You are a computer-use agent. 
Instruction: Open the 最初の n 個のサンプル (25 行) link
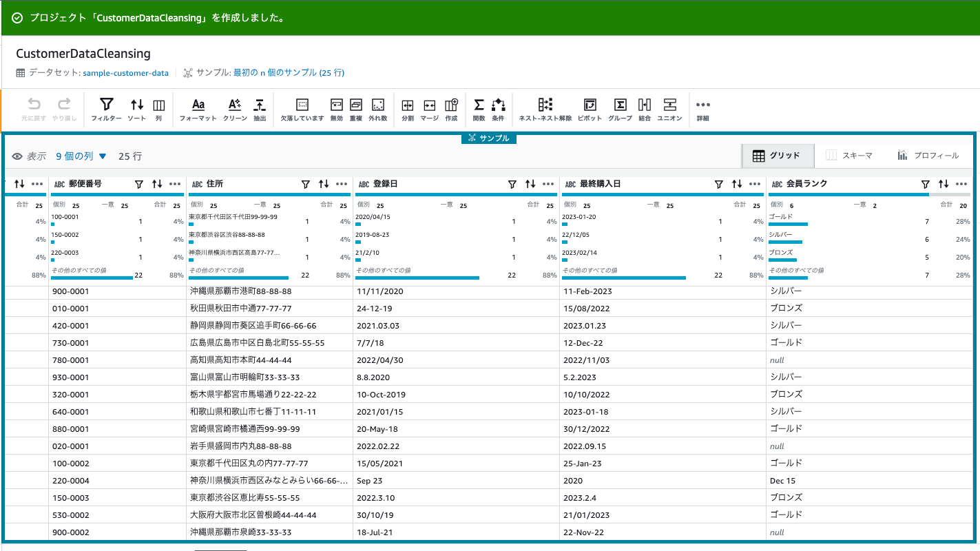(289, 72)
